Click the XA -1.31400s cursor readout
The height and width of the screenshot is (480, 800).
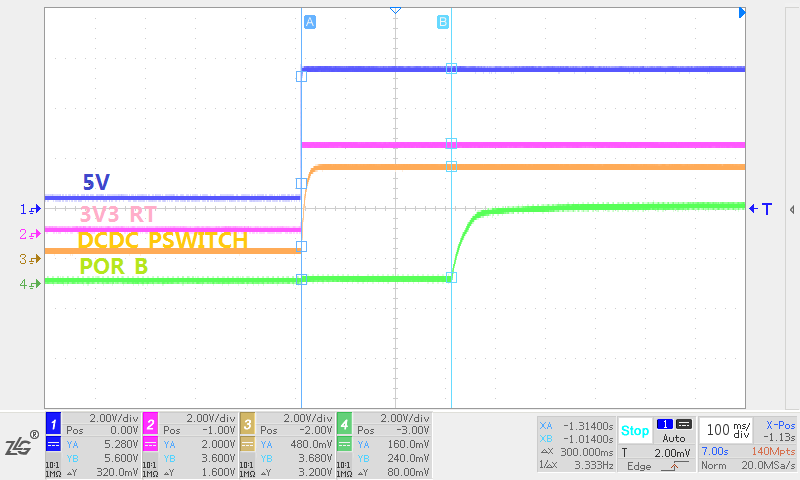tap(577, 426)
